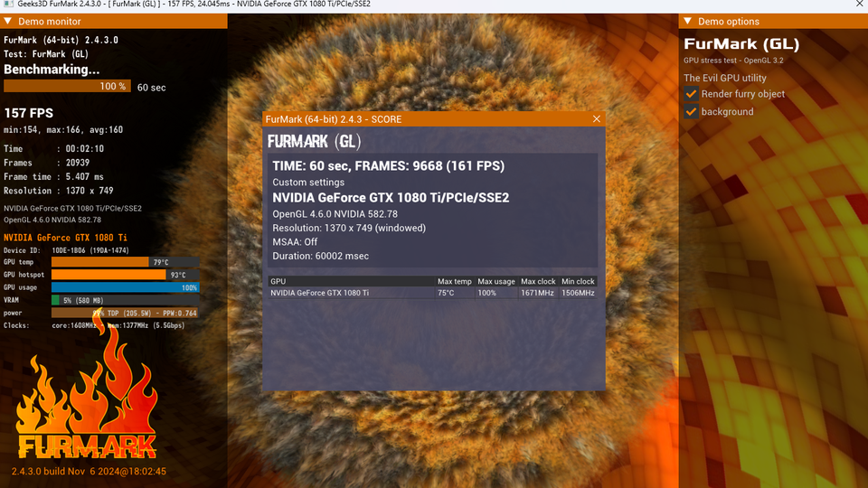868x488 pixels.
Task: Click the FURMARK (GL) logo in score dialog
Action: click(x=314, y=142)
